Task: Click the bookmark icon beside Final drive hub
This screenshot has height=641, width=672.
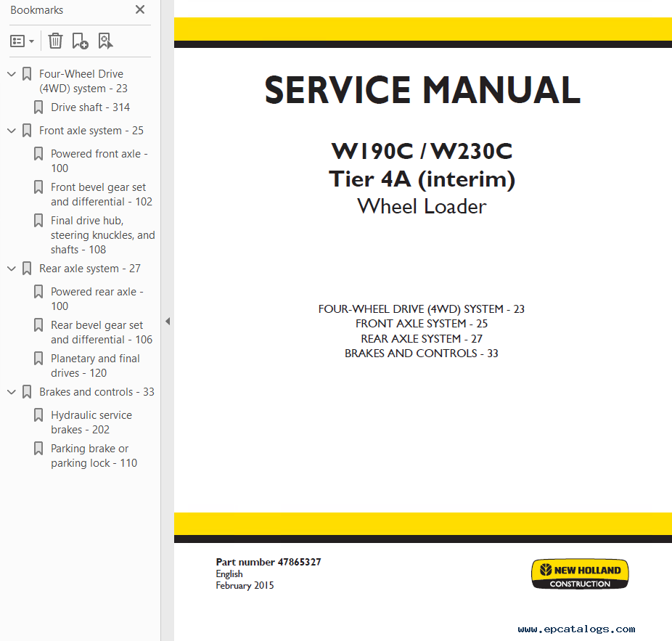Action: point(38,221)
